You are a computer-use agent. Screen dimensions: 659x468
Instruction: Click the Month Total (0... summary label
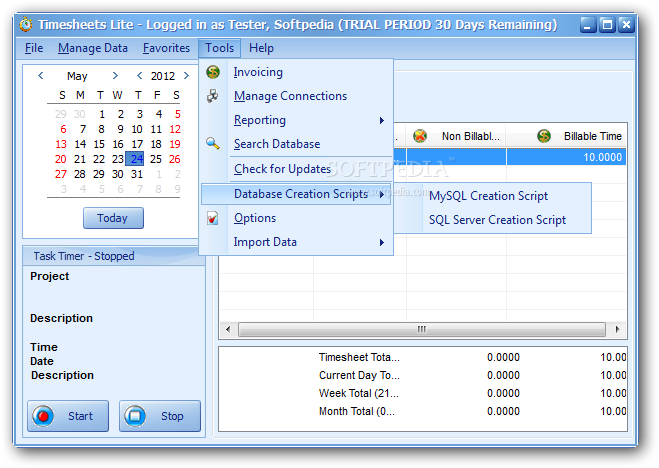[357, 411]
